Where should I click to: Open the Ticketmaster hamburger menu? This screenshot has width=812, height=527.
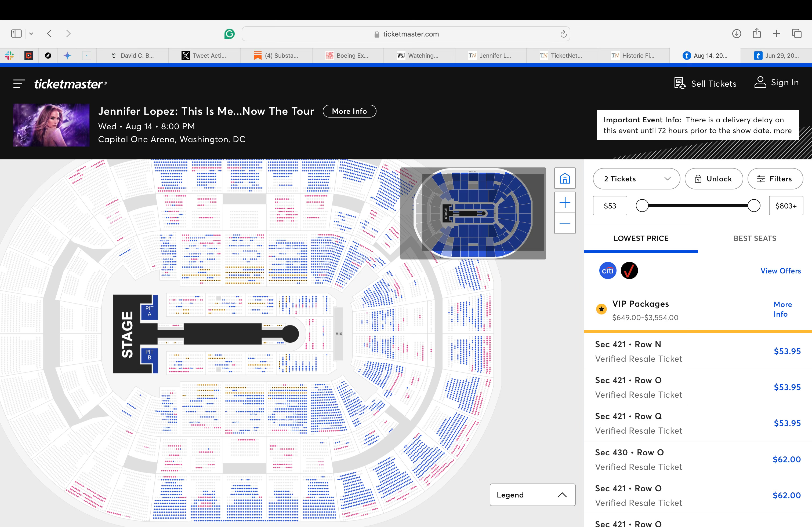19,83
